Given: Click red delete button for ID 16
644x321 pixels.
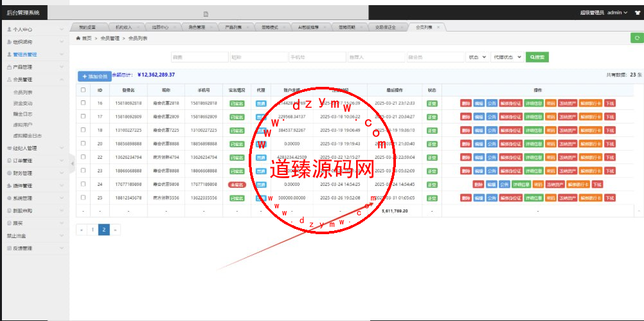Looking at the screenshot, I should tap(466, 104).
